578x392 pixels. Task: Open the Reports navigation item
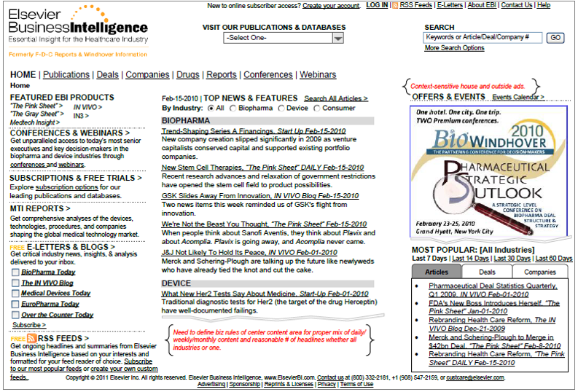coord(221,75)
